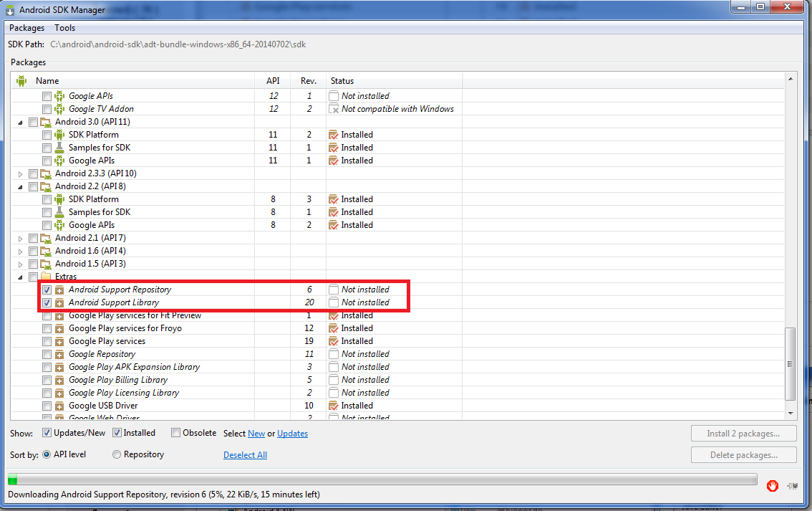The height and width of the screenshot is (511, 812).
Task: Click the scrollbar up arrow
Action: coord(791,79)
